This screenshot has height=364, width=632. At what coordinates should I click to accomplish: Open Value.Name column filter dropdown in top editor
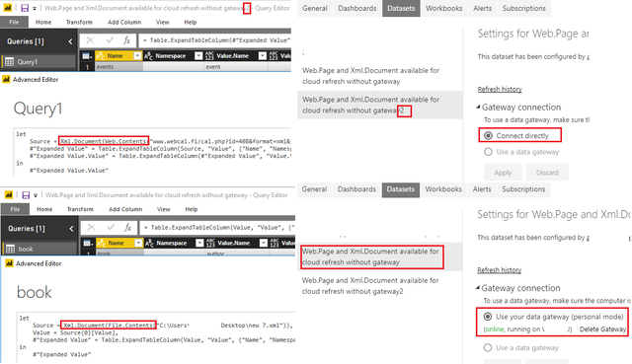click(263, 56)
